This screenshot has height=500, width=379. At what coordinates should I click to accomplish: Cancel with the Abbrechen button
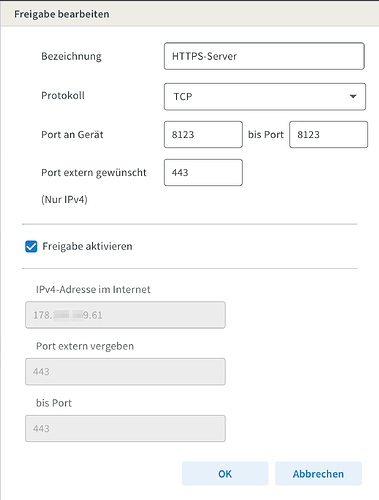click(x=318, y=474)
